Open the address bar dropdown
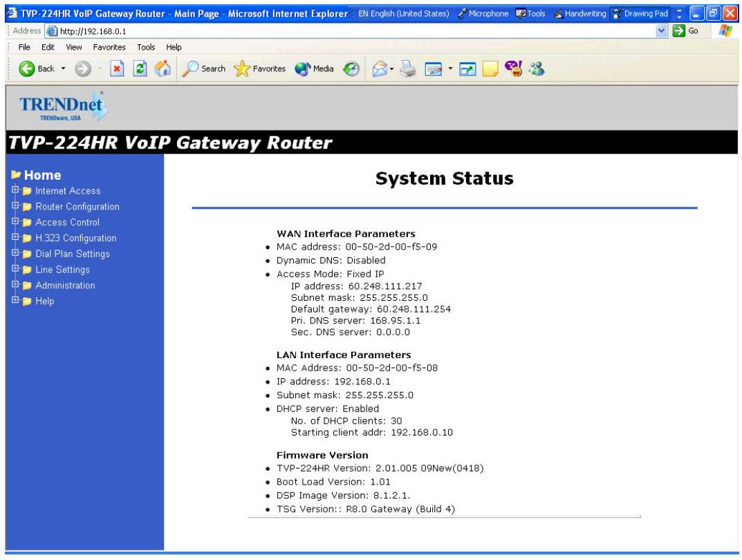The image size is (742, 560). pos(662,31)
